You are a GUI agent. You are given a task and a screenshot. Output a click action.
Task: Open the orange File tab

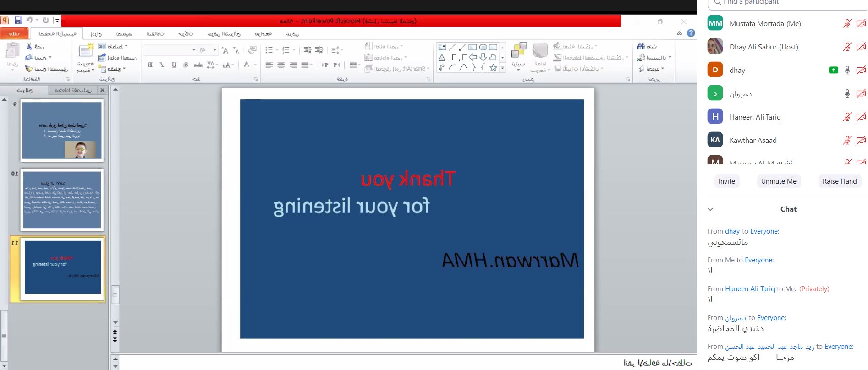[14, 33]
